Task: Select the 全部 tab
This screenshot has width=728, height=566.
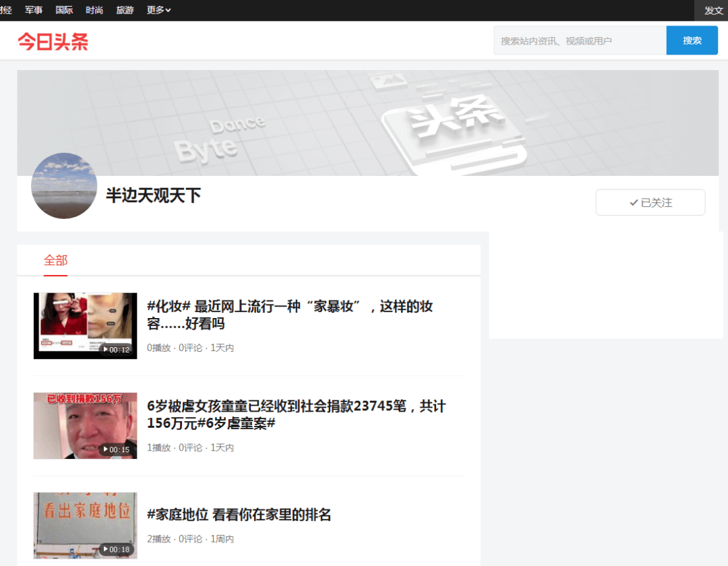Action: pos(55,261)
